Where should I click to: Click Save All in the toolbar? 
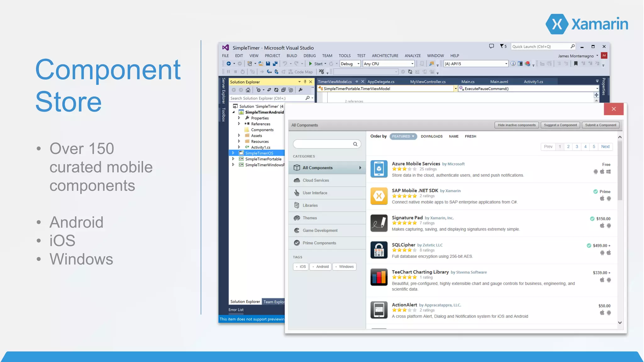click(x=275, y=64)
